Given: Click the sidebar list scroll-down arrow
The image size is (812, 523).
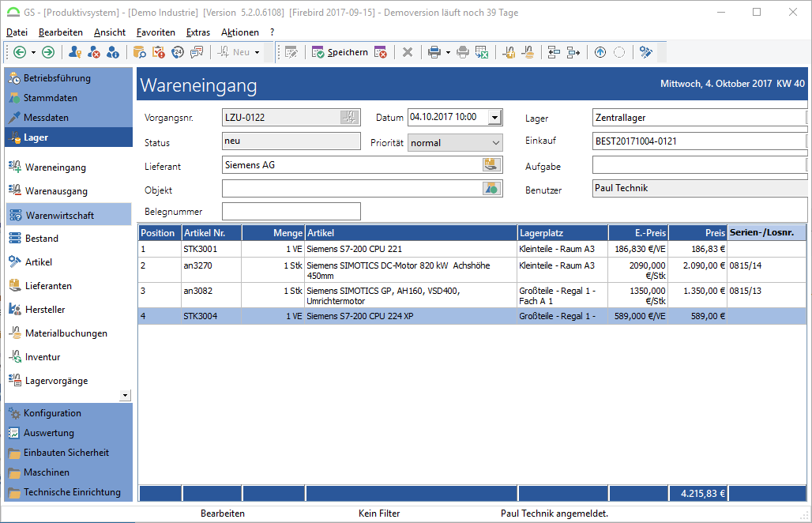Looking at the screenshot, I should [125, 395].
